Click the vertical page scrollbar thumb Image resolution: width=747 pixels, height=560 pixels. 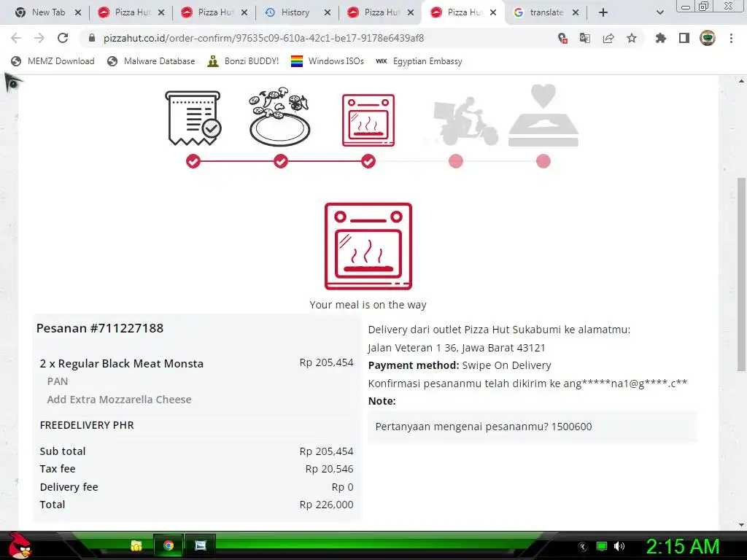(x=741, y=274)
